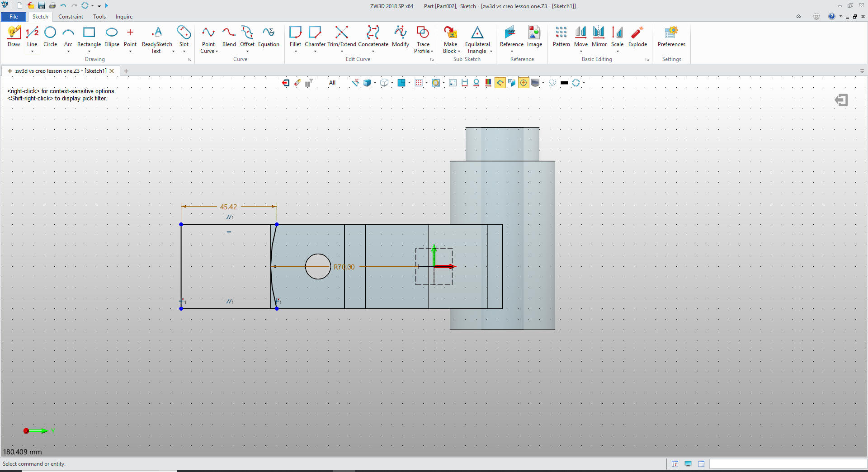The image size is (868, 472).
Task: Toggle the highlighted yellow arrow icon in view toolbar
Action: (x=500, y=83)
